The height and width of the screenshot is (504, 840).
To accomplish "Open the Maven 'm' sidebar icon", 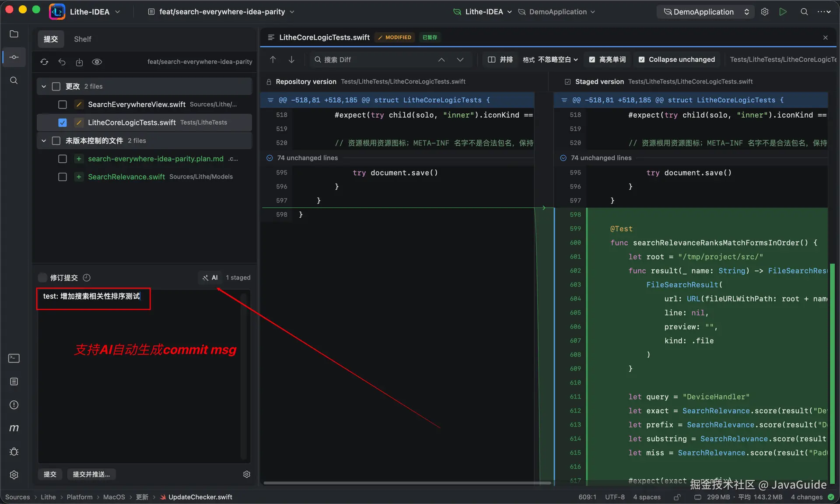I will pos(14,428).
